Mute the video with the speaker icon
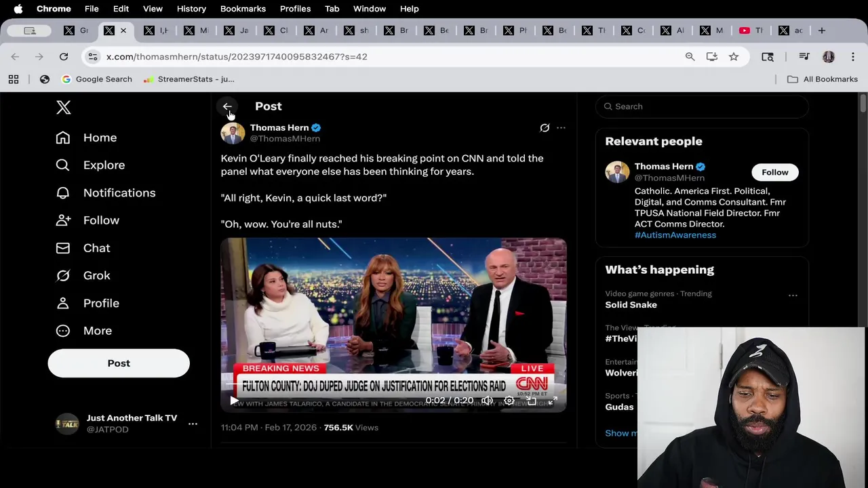Image resolution: width=868 pixels, height=488 pixels. [487, 401]
